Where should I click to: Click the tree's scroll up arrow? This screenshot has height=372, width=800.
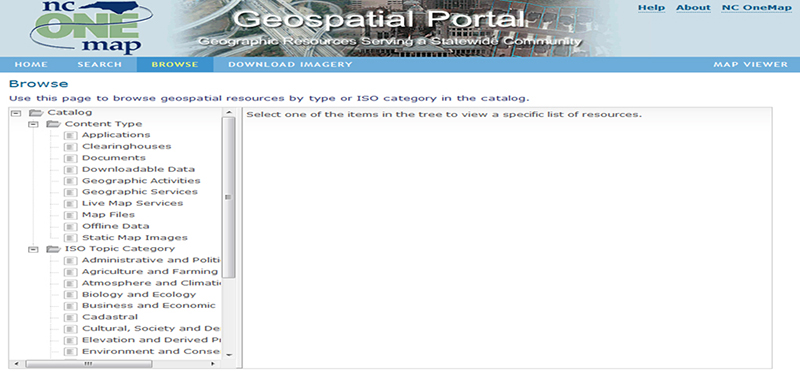pos(229,112)
